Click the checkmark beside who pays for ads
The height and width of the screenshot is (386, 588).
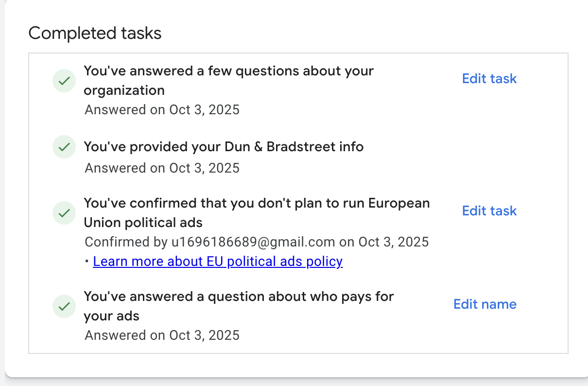64,306
